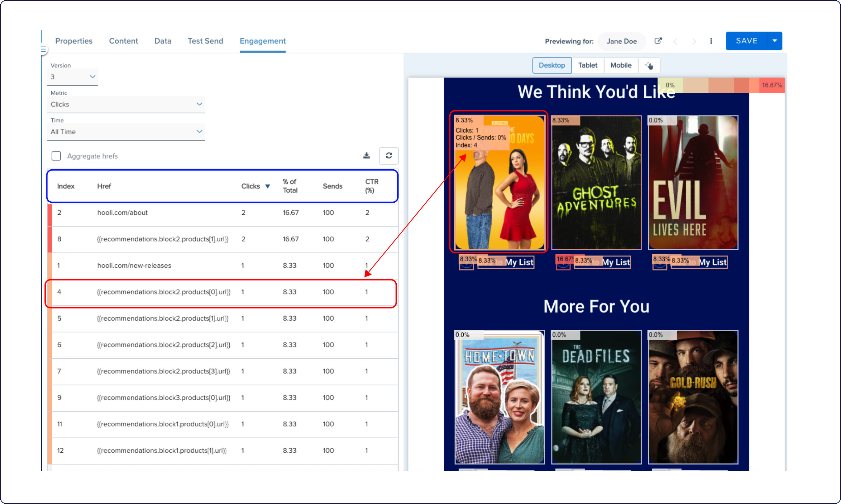Viewport: 841px width, 504px height.
Task: Expand the left sidebar hamburger icon
Action: pos(43,49)
